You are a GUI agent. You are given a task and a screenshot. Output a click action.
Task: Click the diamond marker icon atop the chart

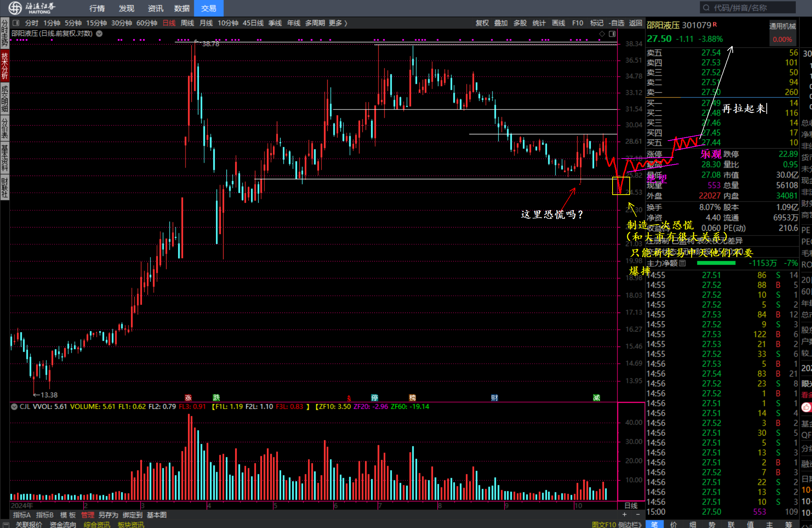602,34
